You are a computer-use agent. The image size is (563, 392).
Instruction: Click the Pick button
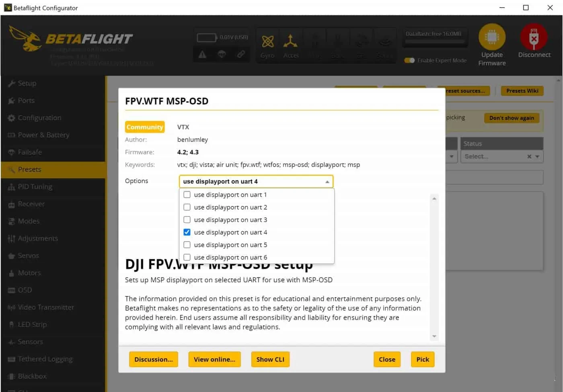pos(423,359)
